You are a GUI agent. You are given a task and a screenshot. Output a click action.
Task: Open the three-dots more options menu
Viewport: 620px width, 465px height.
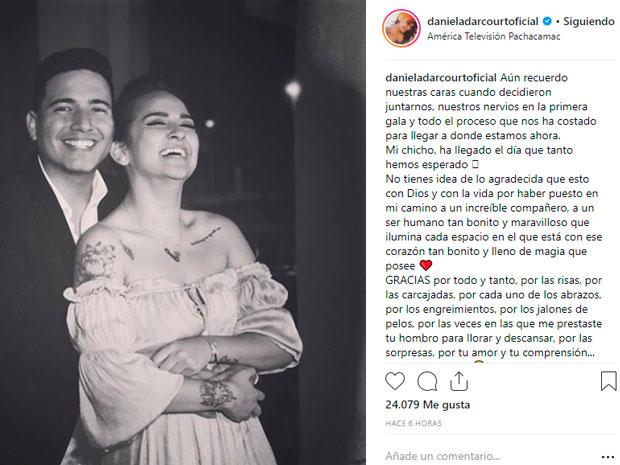(x=608, y=456)
